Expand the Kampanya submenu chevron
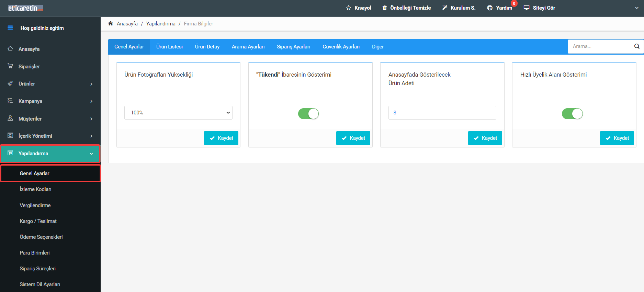Screen dimensions: 644x292 pyautogui.click(x=91, y=101)
